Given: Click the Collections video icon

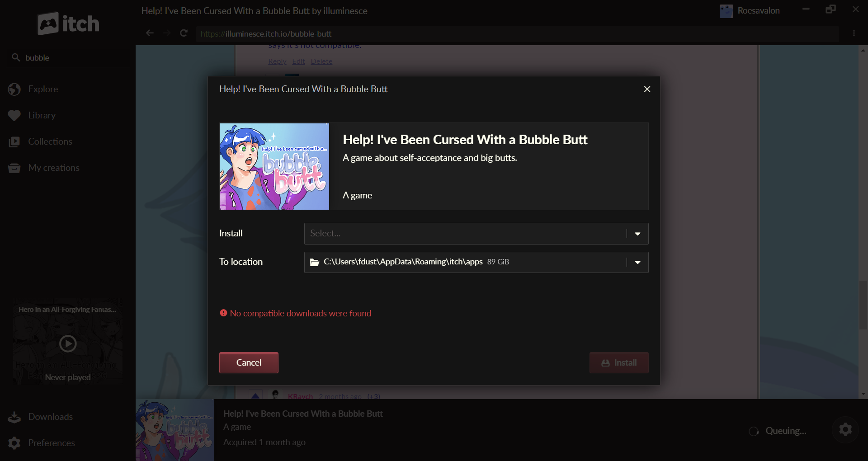Looking at the screenshot, I should coord(14,142).
